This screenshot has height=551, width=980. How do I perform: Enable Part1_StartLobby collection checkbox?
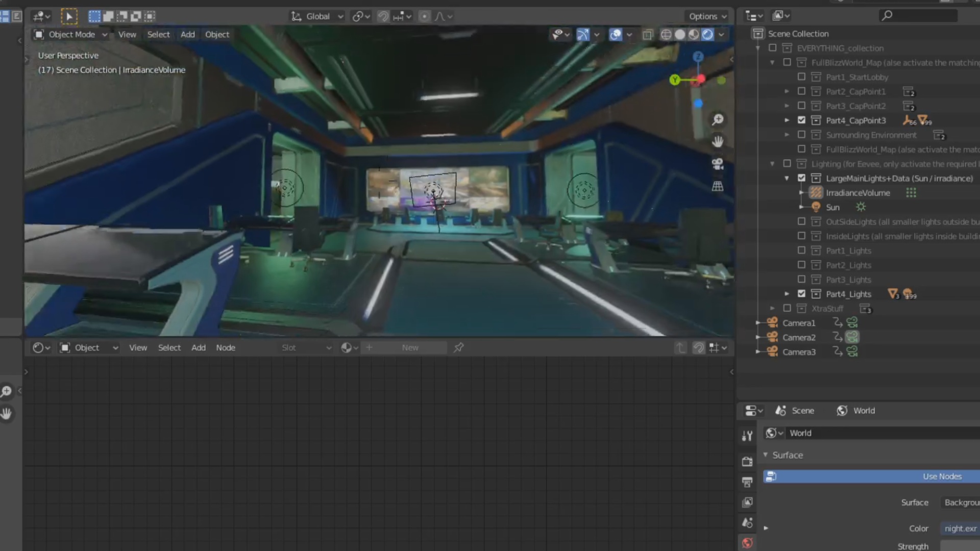click(801, 77)
